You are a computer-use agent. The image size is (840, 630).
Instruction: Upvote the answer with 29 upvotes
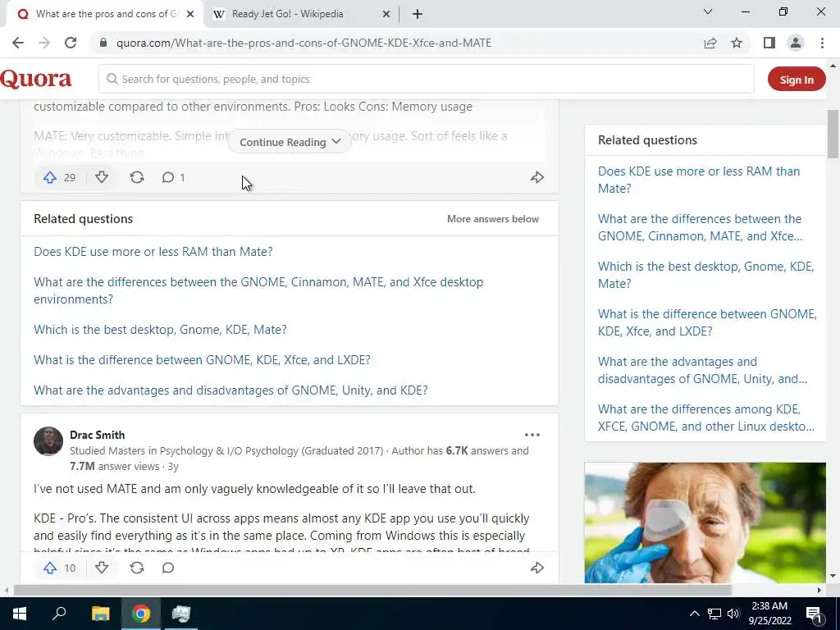pyautogui.click(x=59, y=177)
